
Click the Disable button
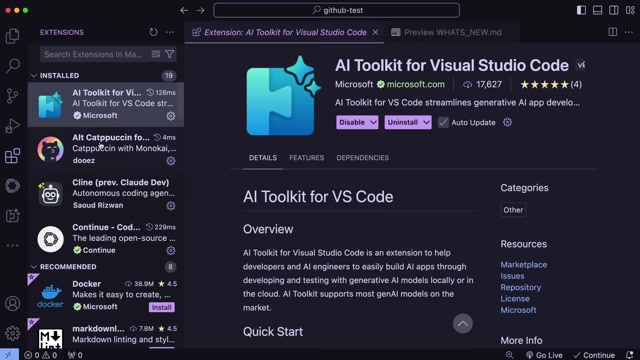click(x=352, y=122)
